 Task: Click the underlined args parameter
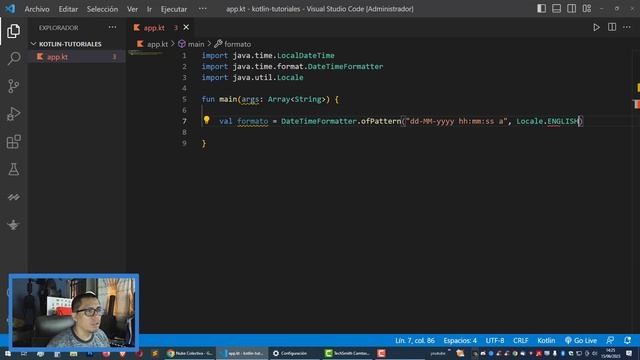coord(250,99)
